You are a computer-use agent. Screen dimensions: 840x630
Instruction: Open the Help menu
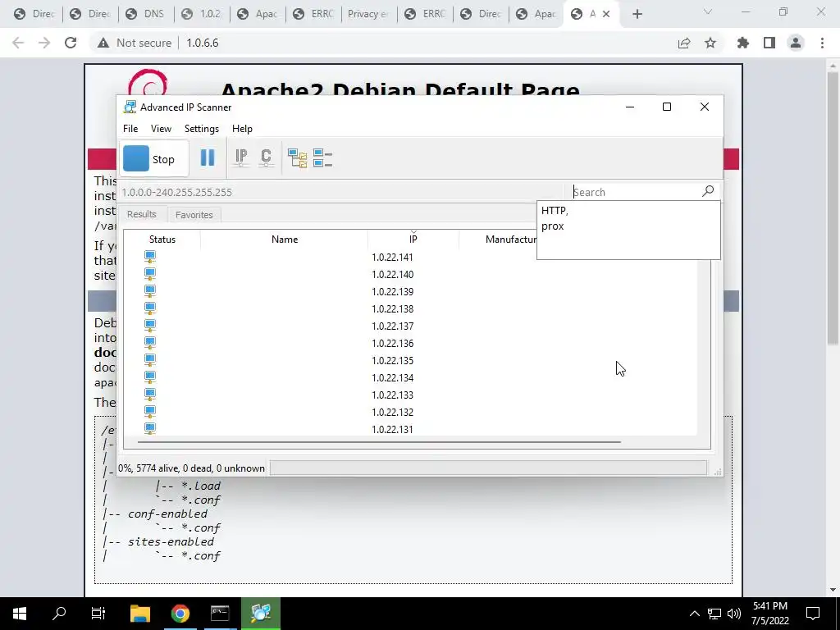tap(242, 129)
